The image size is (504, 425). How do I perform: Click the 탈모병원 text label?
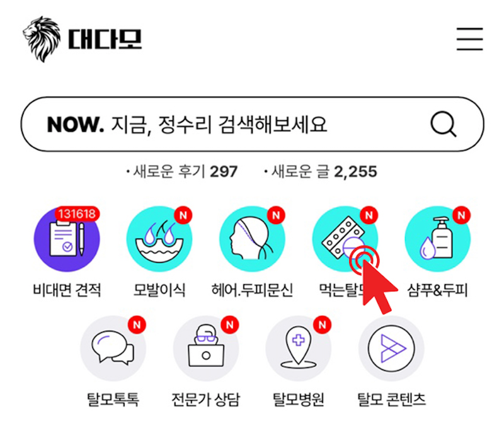pyautogui.click(x=298, y=400)
